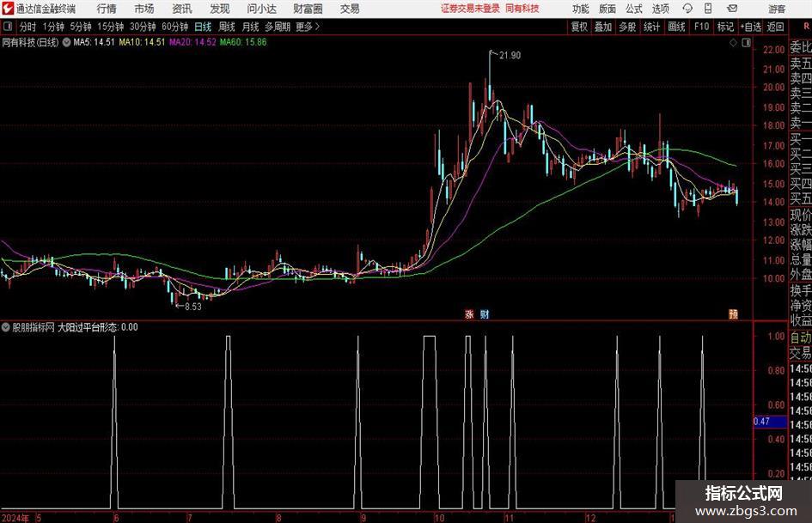Click the 统计 statistics button
Image resolution: width=812 pixels, height=523 pixels.
pos(651,27)
